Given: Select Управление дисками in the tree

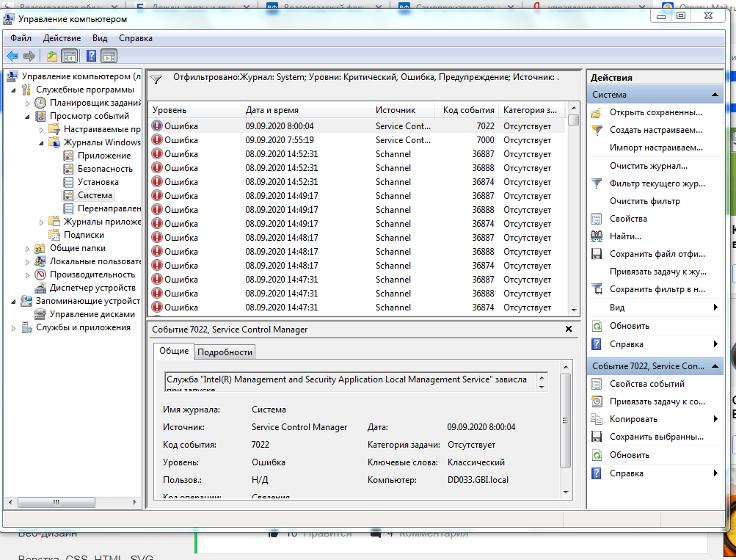Looking at the screenshot, I should (92, 314).
